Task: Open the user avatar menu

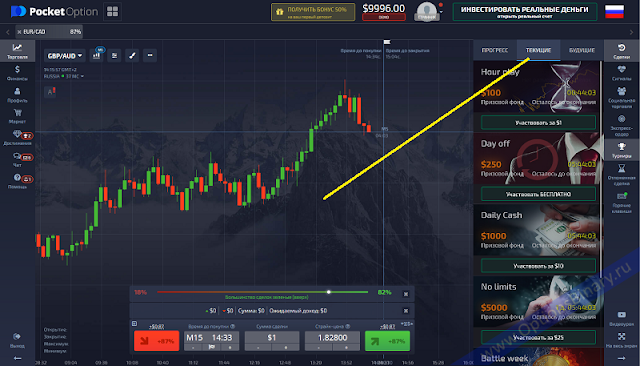Action: click(427, 11)
